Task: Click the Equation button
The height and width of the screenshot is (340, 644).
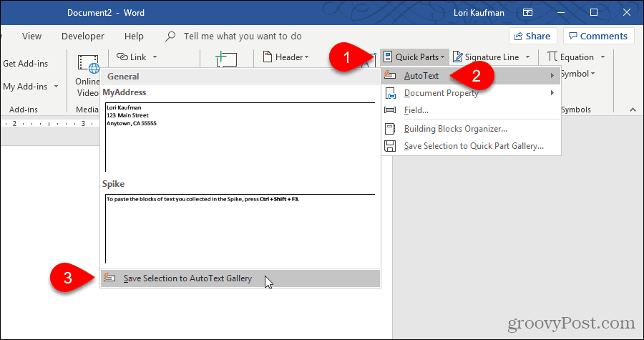Action: coord(571,57)
